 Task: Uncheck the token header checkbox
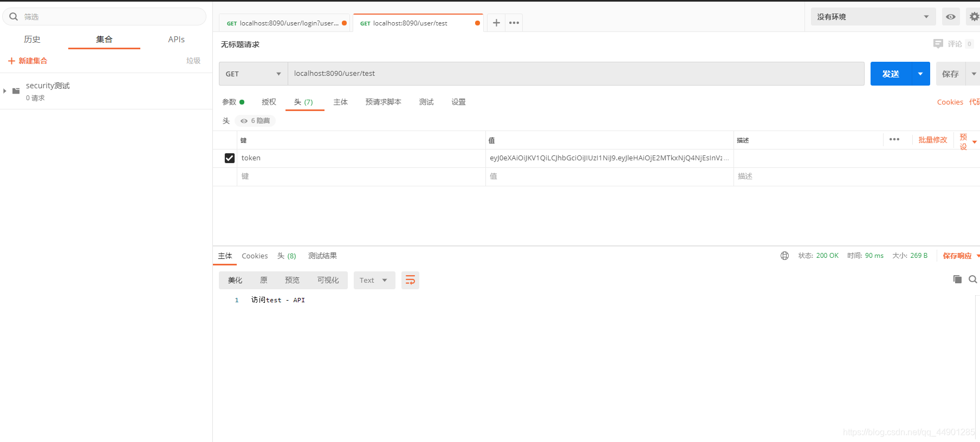[230, 158]
